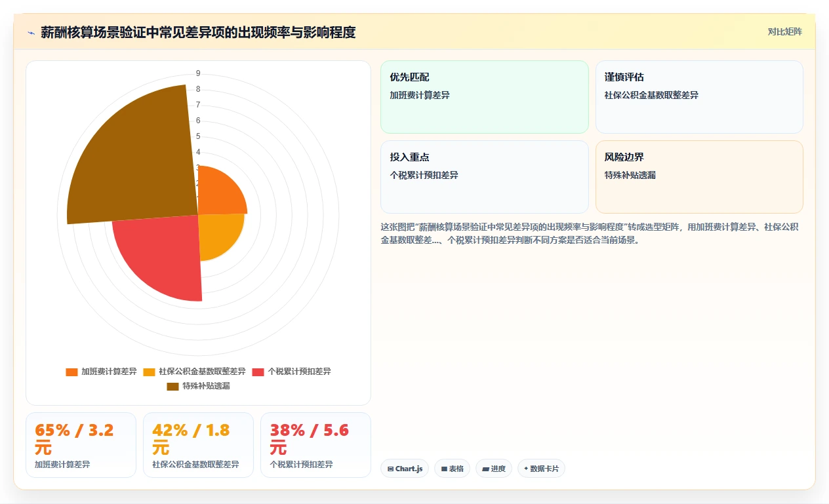
Task: Click the icon in the 数据卡片 chip
Action: point(526,469)
